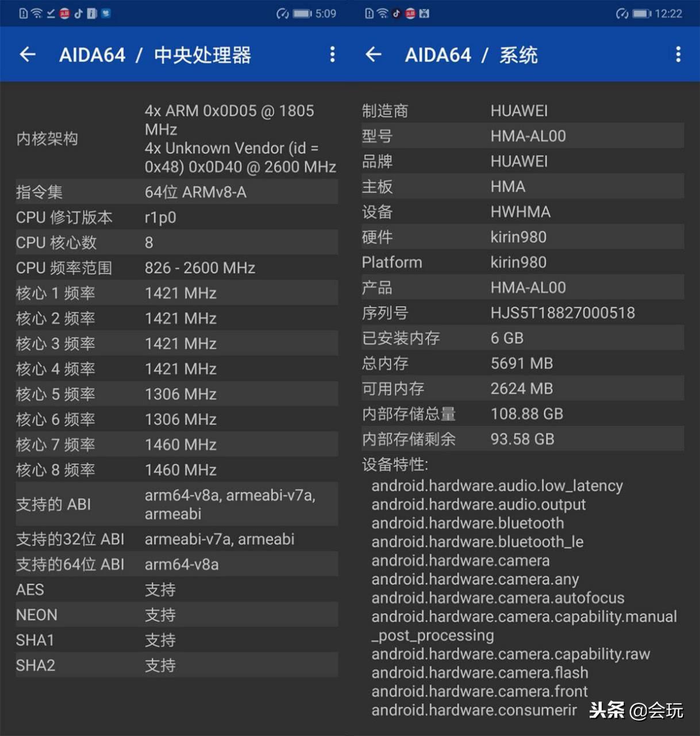Tap the speedometer icon next to 5:09 battery
The image size is (700, 736).
[x=283, y=14]
